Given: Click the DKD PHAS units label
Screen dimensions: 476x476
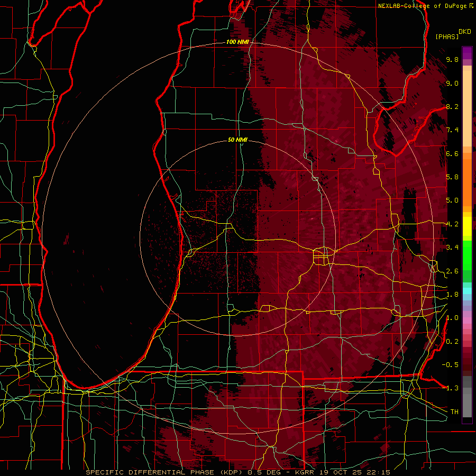Looking at the screenshot, I should (453, 34).
